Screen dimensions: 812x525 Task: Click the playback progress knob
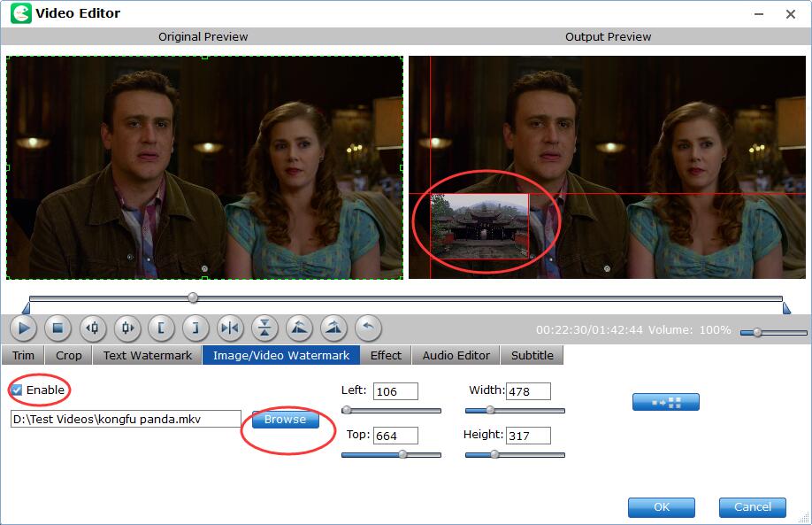pos(193,297)
